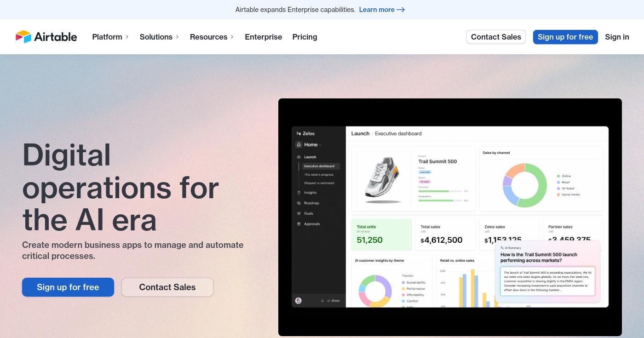The width and height of the screenshot is (644, 338).
Task: Click the Retail vs. online sales heading
Action: (457, 261)
